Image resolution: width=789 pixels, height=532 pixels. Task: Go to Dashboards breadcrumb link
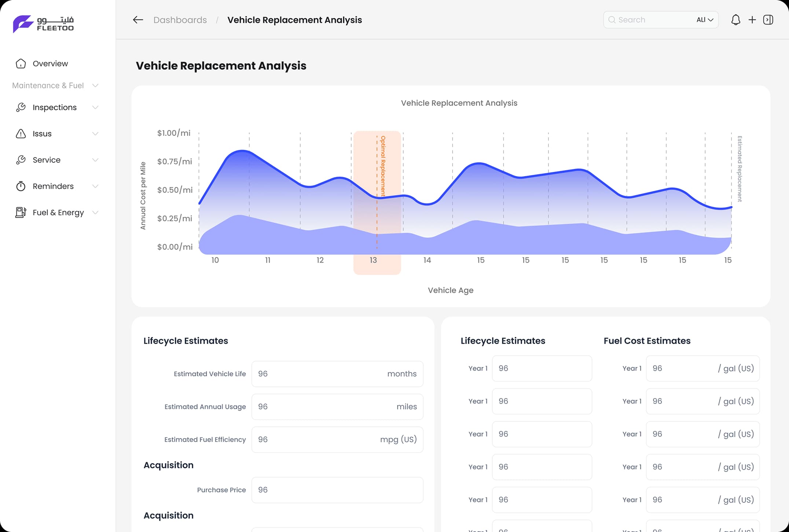coord(180,20)
